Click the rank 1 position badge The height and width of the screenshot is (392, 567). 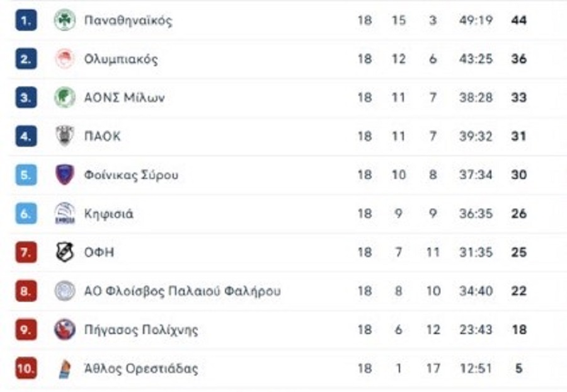[26, 20]
